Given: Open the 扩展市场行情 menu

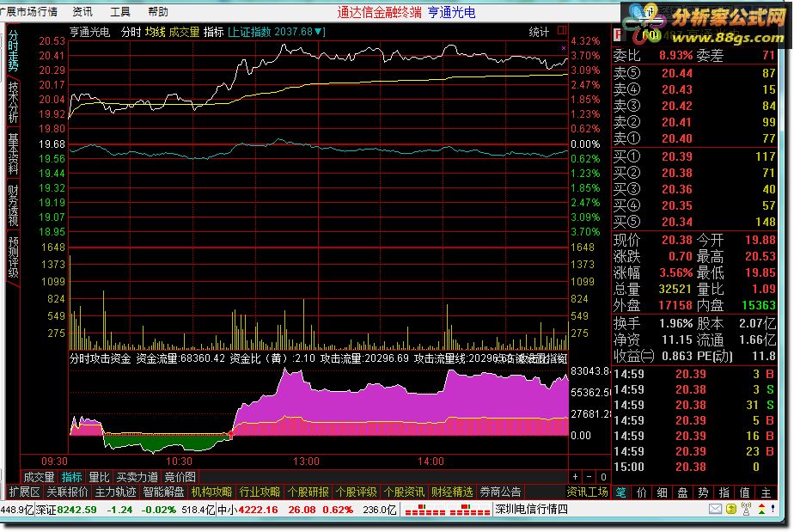Looking at the screenshot, I should pos(28,11).
